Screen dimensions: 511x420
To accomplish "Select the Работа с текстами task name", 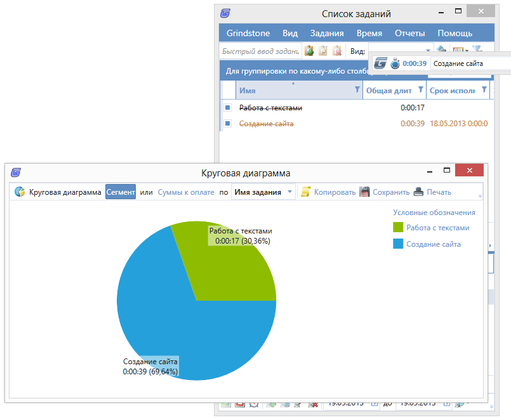I will pyautogui.click(x=270, y=107).
